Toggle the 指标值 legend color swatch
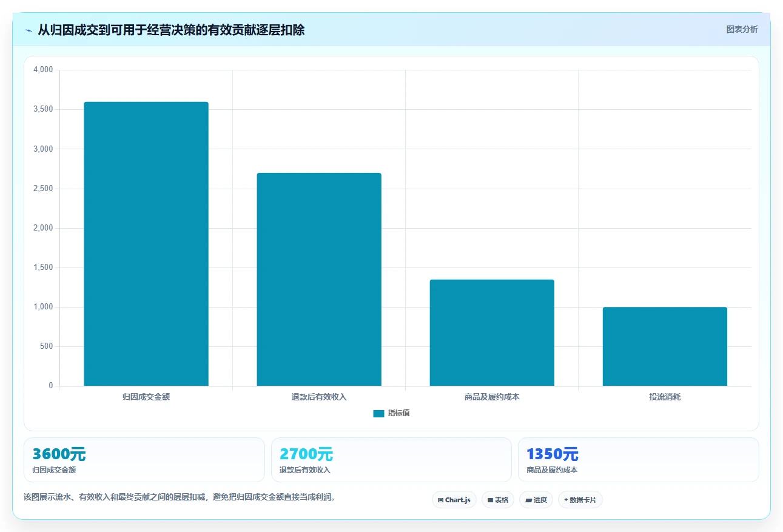Viewport: 783px width, 532px height. (378, 413)
